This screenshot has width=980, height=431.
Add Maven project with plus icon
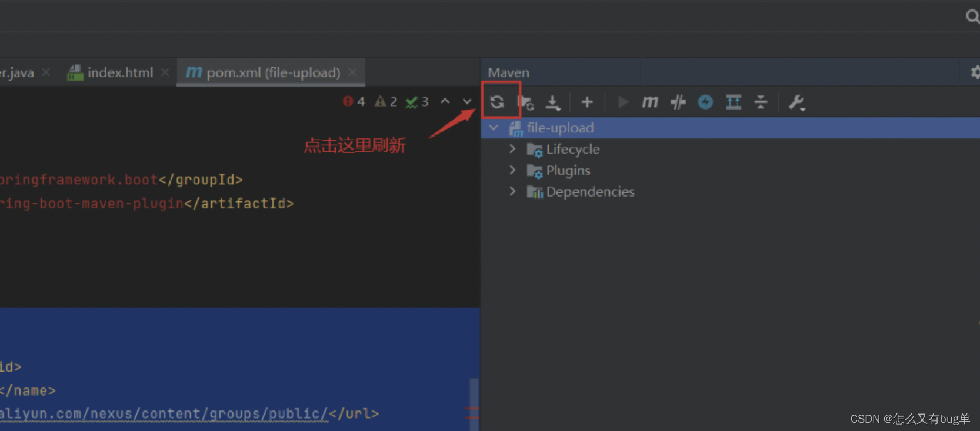click(x=587, y=102)
